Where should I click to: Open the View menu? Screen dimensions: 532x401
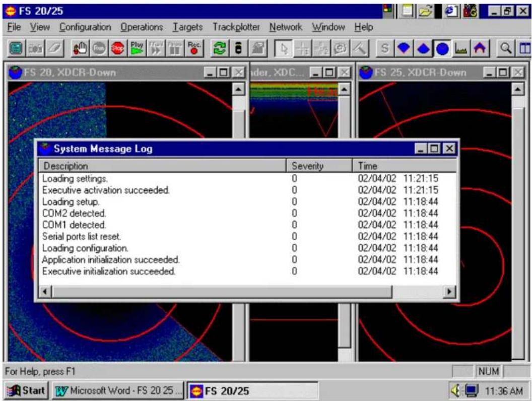(40, 27)
